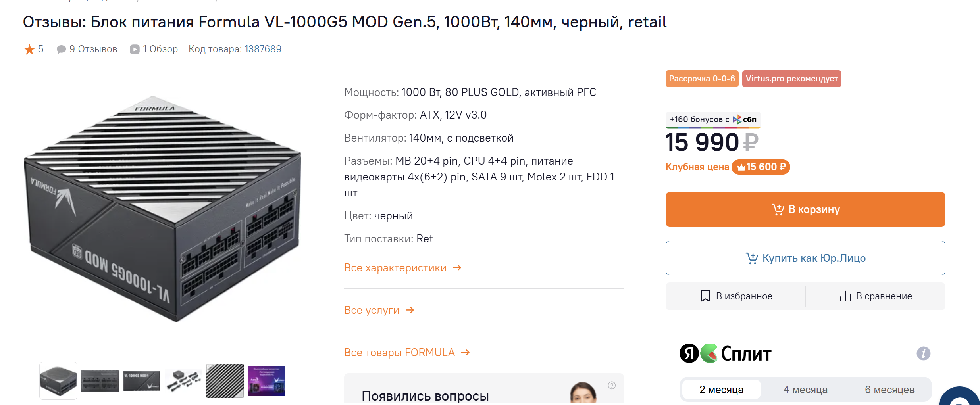Add item to cart with В корзину
Screen dimensions: 980x405
coord(805,209)
